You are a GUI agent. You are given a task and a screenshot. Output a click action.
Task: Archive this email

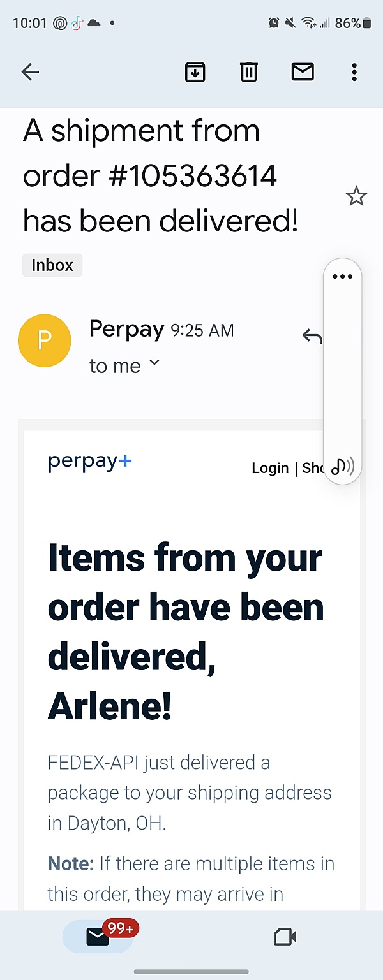tap(195, 72)
